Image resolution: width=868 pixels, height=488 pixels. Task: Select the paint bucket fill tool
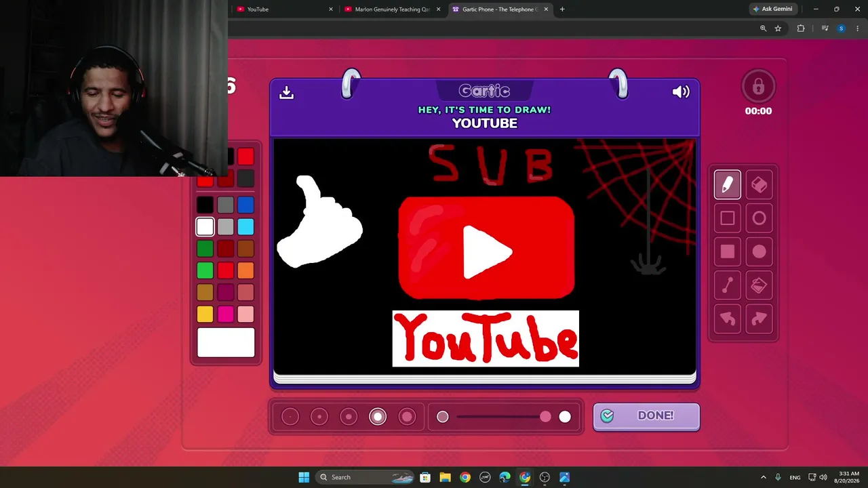[x=759, y=285]
